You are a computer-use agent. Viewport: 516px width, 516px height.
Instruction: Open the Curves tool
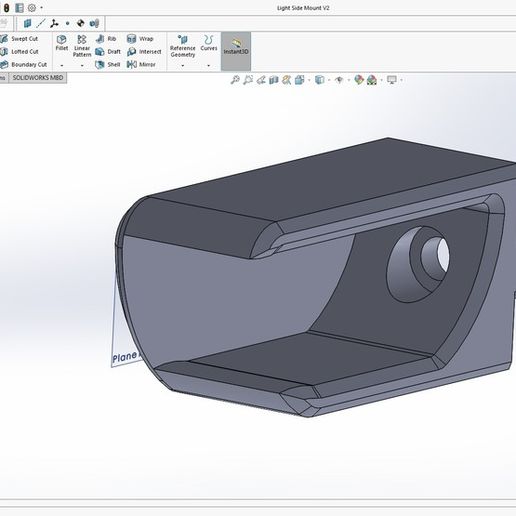(209, 43)
